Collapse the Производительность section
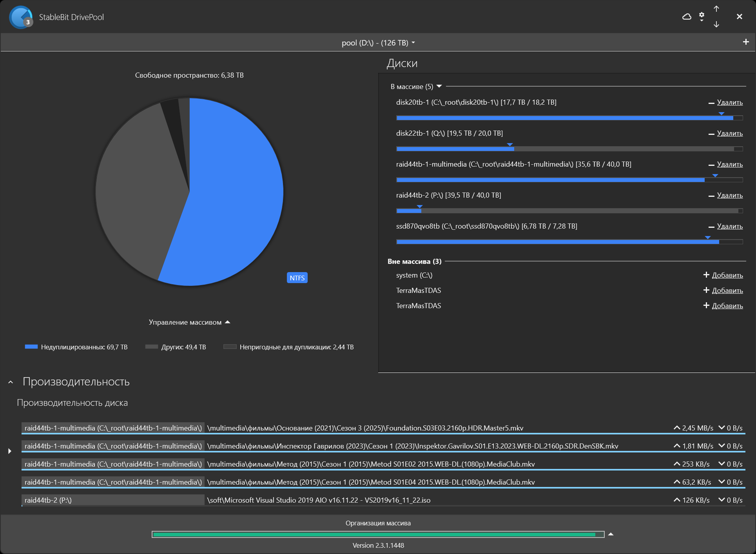 [11, 382]
